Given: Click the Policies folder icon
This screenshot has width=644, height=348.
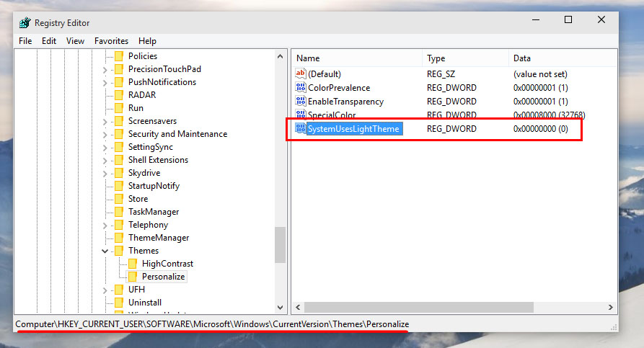Looking at the screenshot, I should tap(119, 56).
